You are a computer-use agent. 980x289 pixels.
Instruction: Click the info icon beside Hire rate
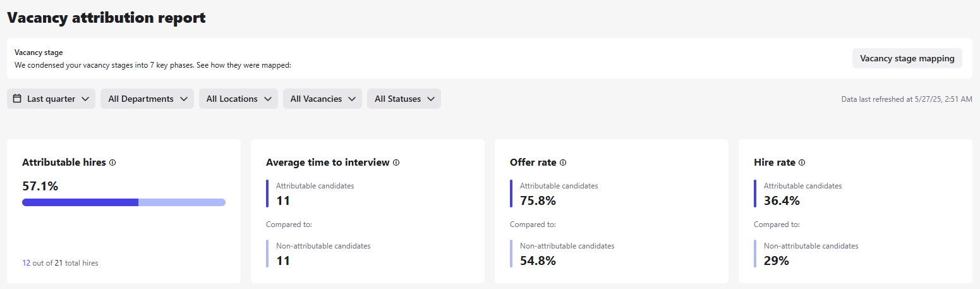(x=802, y=163)
